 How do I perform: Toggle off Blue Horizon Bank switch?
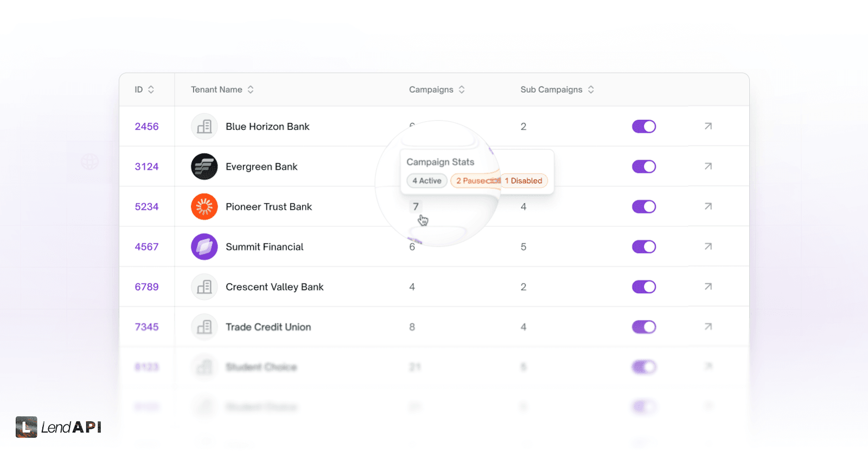(x=644, y=126)
